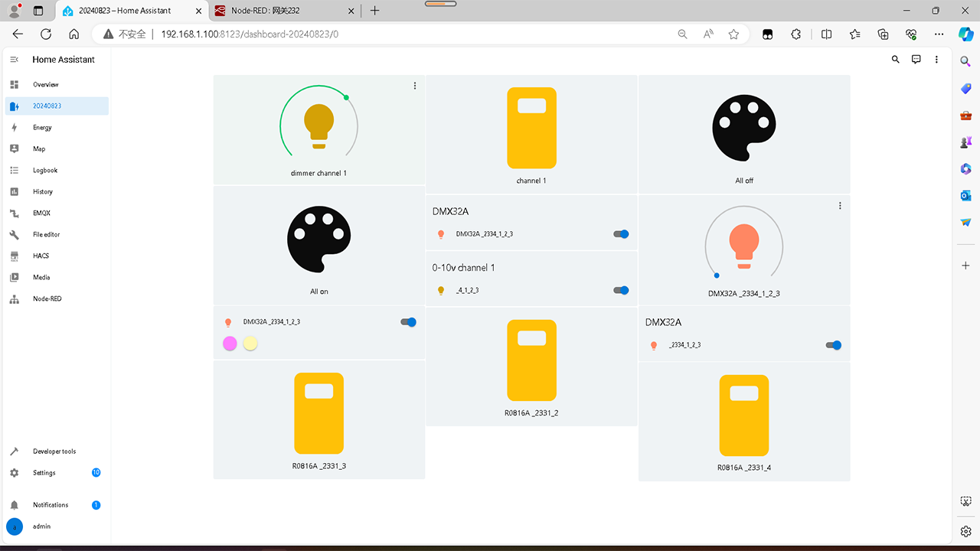Image resolution: width=980 pixels, height=551 pixels.
Task: Open the browser Settings and more menu
Action: pos(939,34)
